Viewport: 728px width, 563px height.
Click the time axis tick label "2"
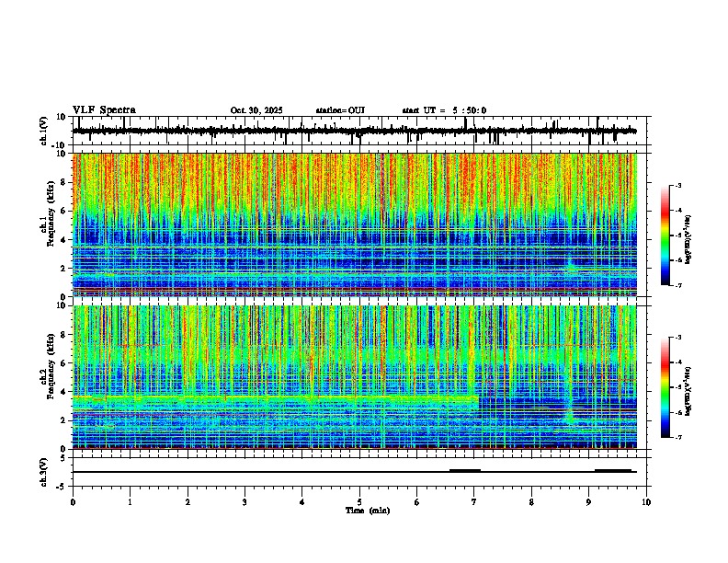tap(188, 502)
